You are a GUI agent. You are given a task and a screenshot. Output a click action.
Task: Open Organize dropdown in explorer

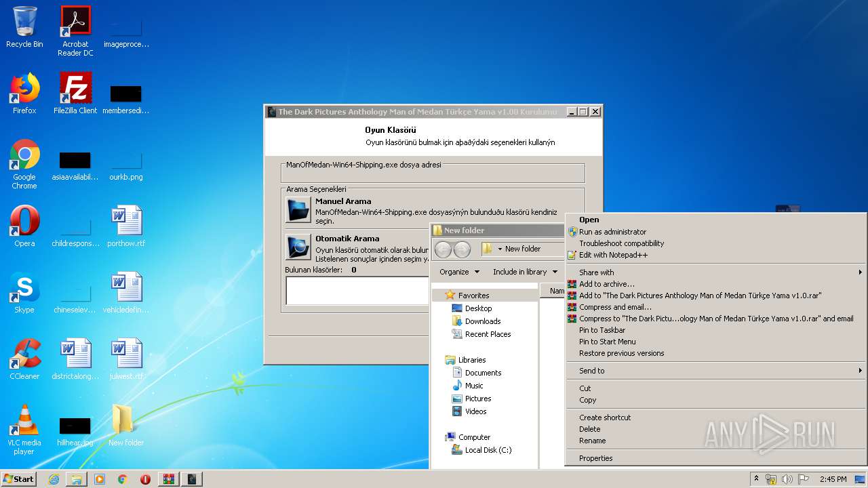(459, 272)
